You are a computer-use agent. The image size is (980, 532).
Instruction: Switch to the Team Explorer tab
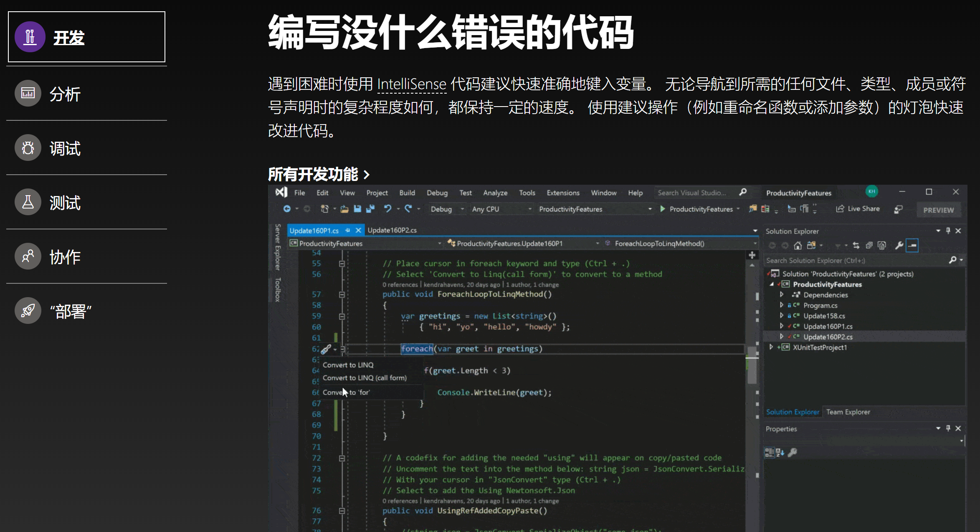click(848, 412)
